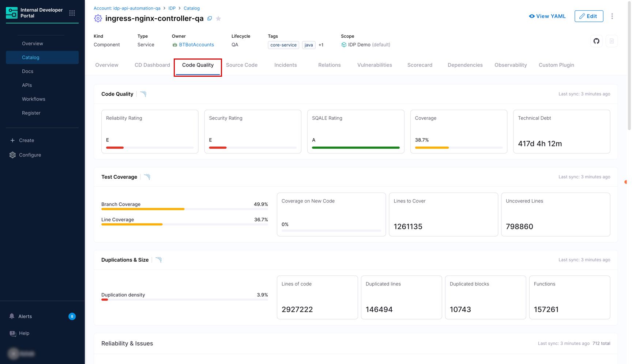
Task: Click the Line Coverage progress bar
Action: [185, 224]
